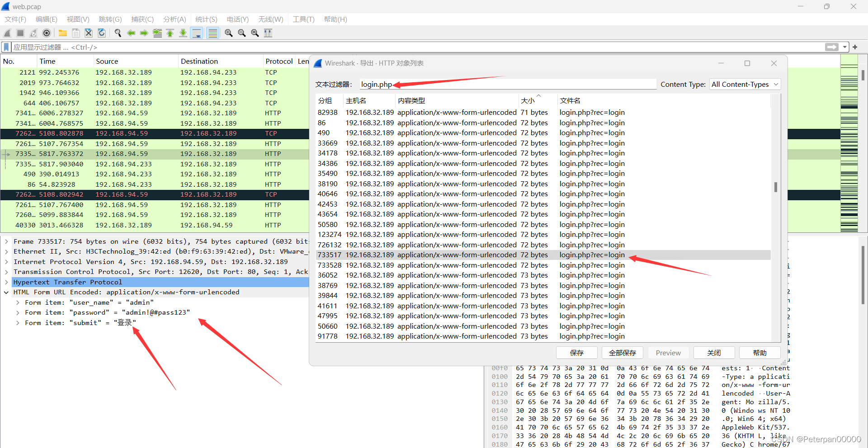
Task: Expand Transmission Control Protocol details
Action: (x=6, y=272)
